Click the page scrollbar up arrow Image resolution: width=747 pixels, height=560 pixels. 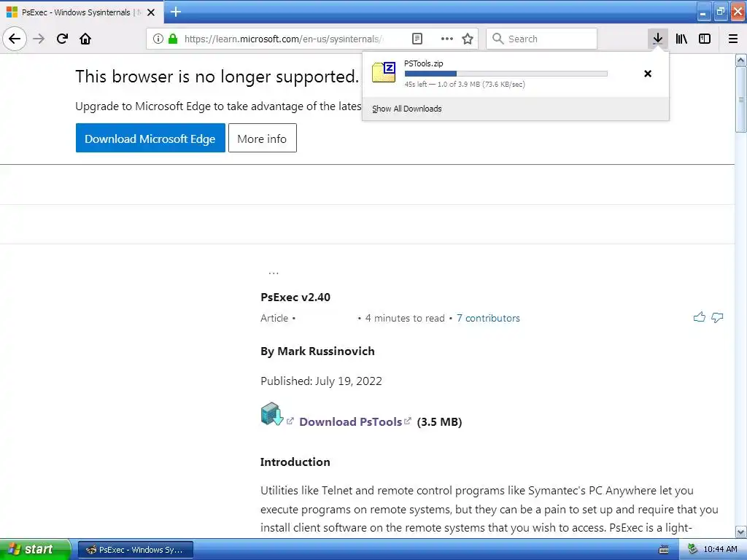tap(741, 60)
